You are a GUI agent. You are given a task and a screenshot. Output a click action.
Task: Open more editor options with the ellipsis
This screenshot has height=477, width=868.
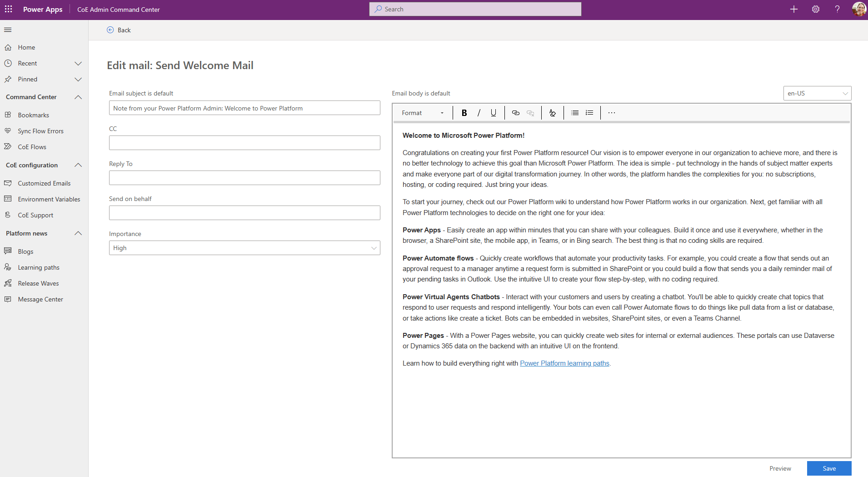click(x=611, y=112)
